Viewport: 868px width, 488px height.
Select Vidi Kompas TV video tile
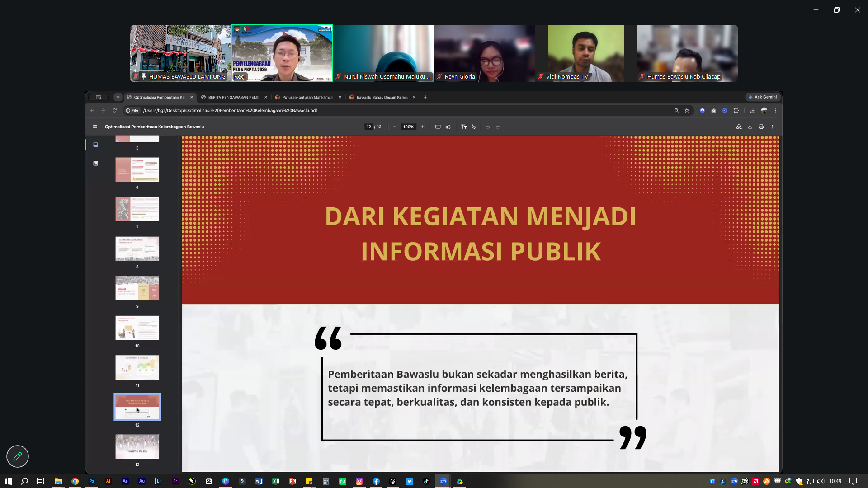(586, 53)
